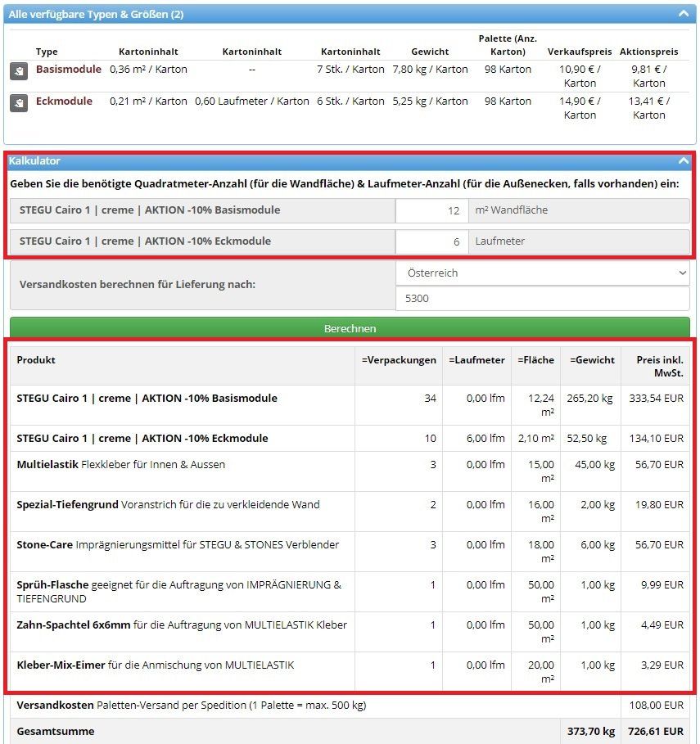The height and width of the screenshot is (744, 700).
Task: Click the '0,60 Laufmeter / Karton' cell
Action: pos(252,101)
